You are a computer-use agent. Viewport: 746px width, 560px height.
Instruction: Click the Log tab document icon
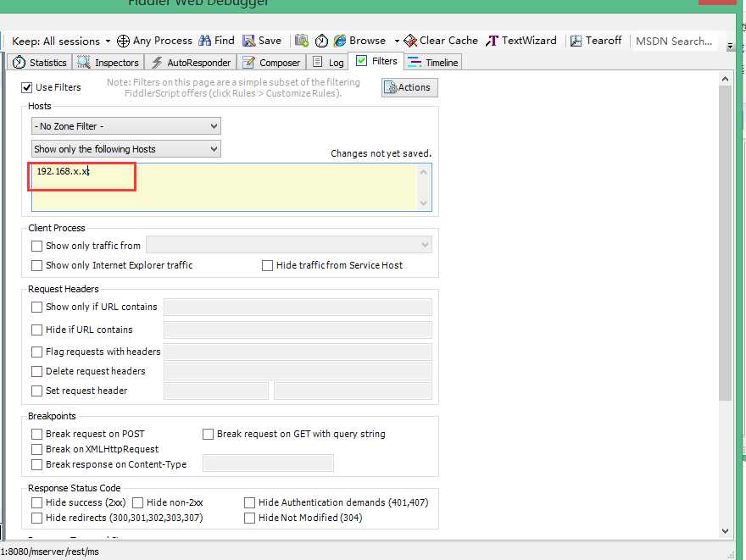317,62
